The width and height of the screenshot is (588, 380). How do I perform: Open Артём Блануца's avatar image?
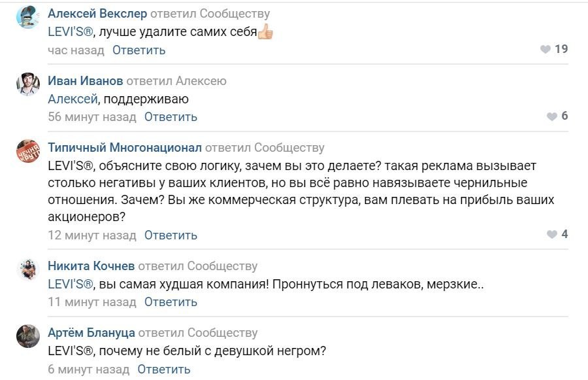coord(28,336)
